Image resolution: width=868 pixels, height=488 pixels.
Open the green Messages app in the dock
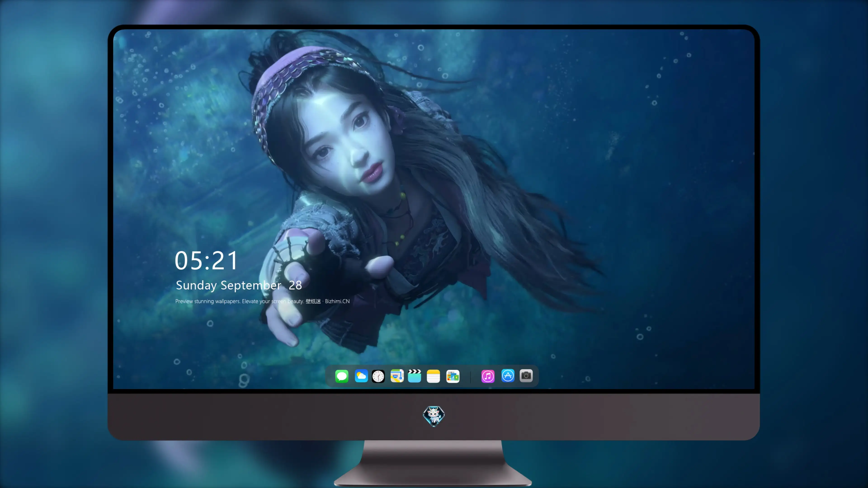[x=342, y=376]
